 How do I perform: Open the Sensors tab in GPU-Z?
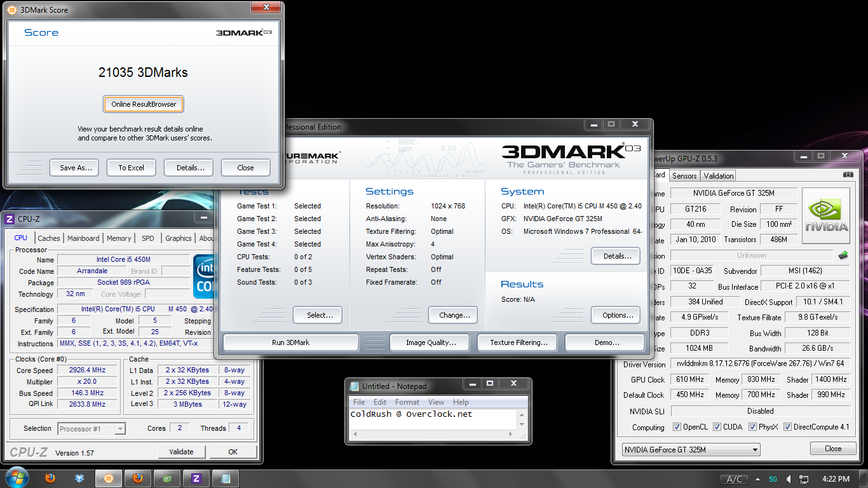click(x=684, y=176)
